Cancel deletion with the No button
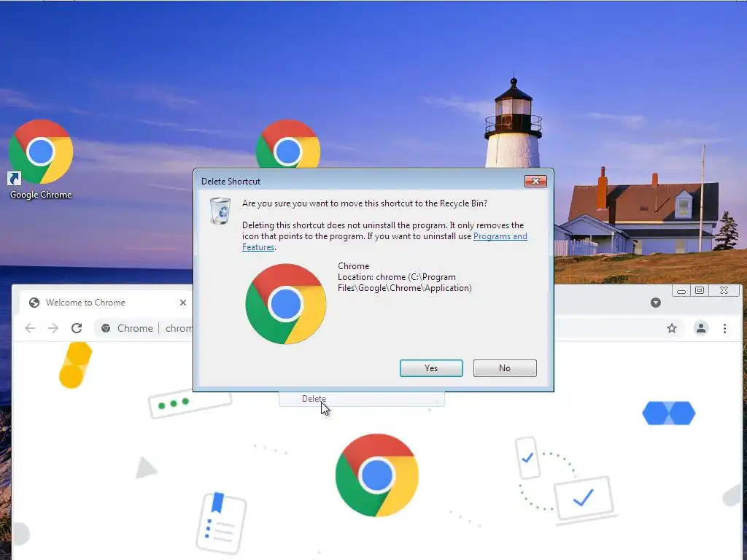This screenshot has width=747, height=560. coord(505,368)
